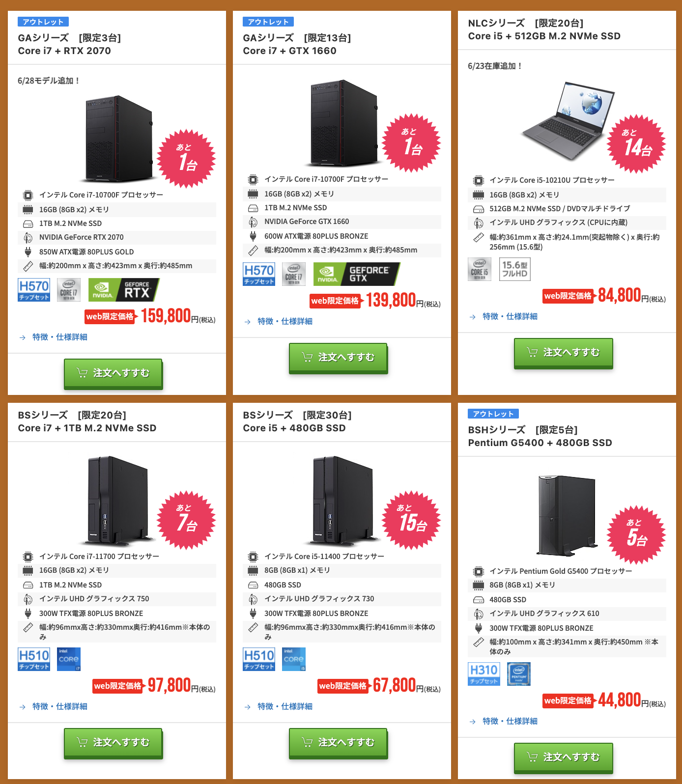Screen dimensions: 682x784
Task: Click the GeForce RTX NVIDIA logo badge
Action: coord(124,290)
